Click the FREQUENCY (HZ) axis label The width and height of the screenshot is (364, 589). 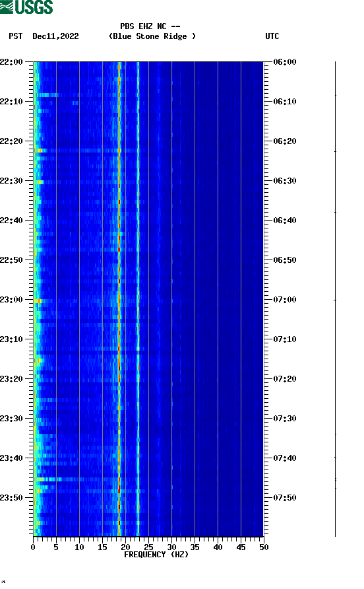pos(156,555)
